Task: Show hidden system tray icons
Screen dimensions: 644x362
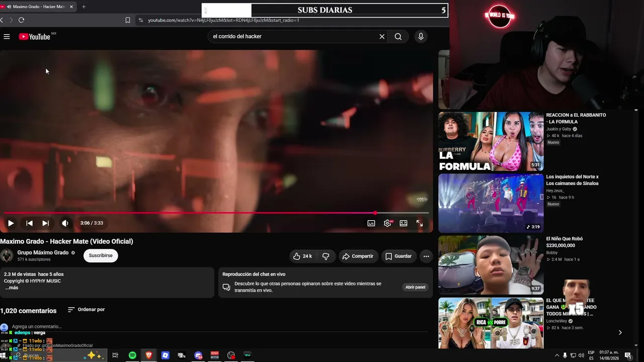Action: coord(557,355)
